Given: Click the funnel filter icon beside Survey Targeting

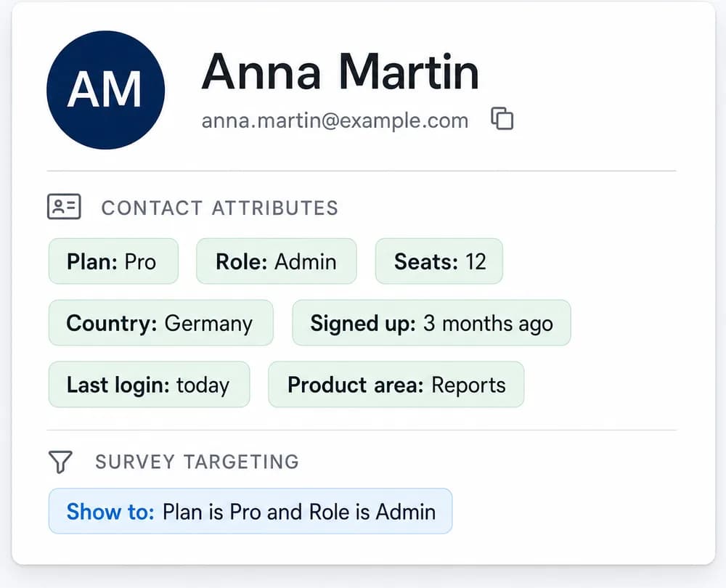Looking at the screenshot, I should click(60, 462).
